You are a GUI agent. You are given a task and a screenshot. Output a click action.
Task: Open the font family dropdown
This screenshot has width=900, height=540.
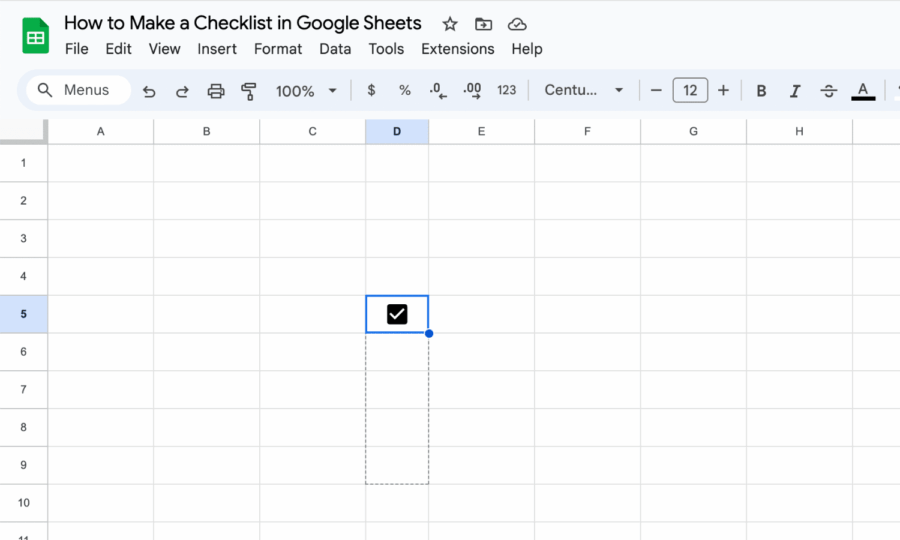(584, 90)
